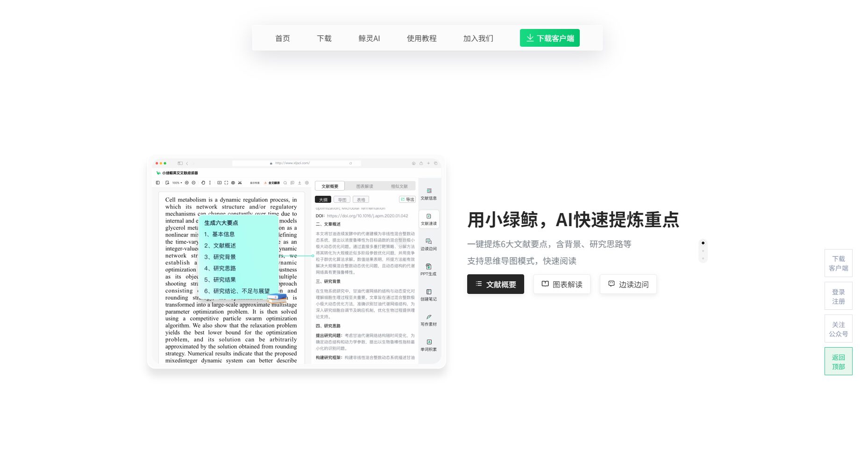Open the 创建笔记 sidebar icon
This screenshot has width=868, height=464.
tap(428, 292)
